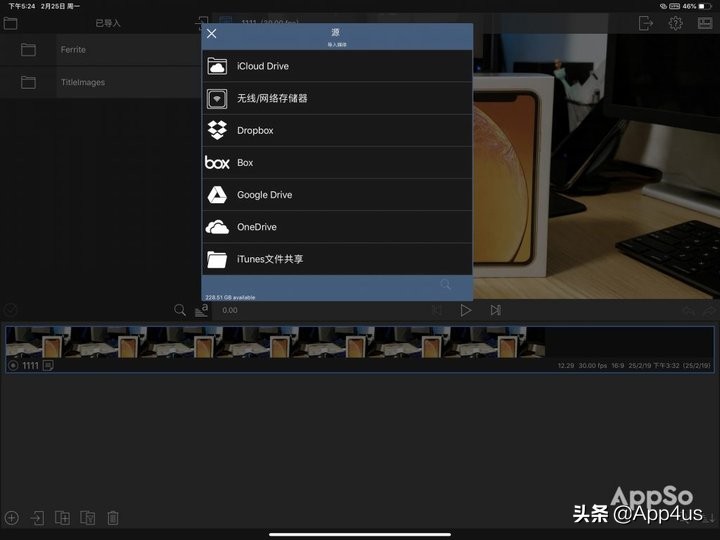Image resolution: width=720 pixels, height=540 pixels.
Task: Click the import project icon at bottom
Action: (37, 518)
